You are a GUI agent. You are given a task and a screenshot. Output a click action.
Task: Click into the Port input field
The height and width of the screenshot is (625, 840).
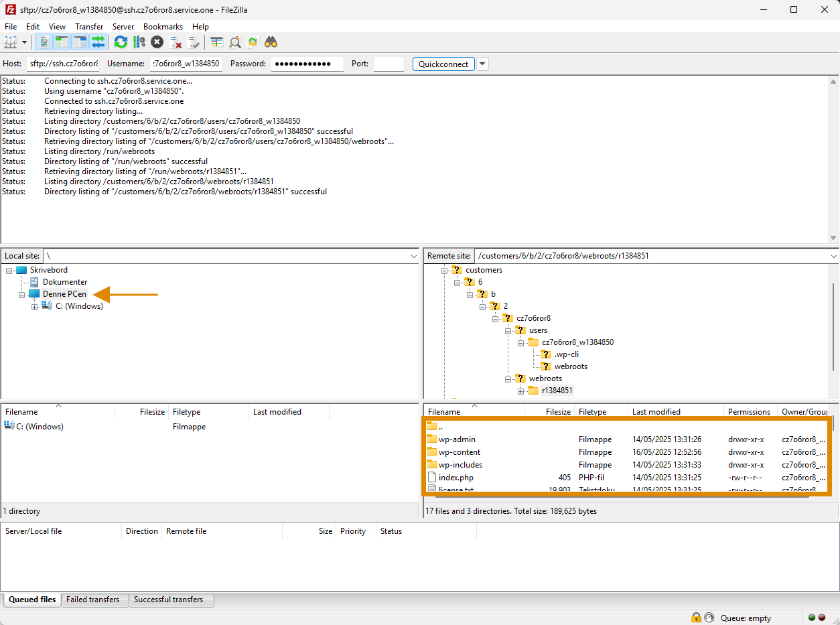(x=389, y=64)
